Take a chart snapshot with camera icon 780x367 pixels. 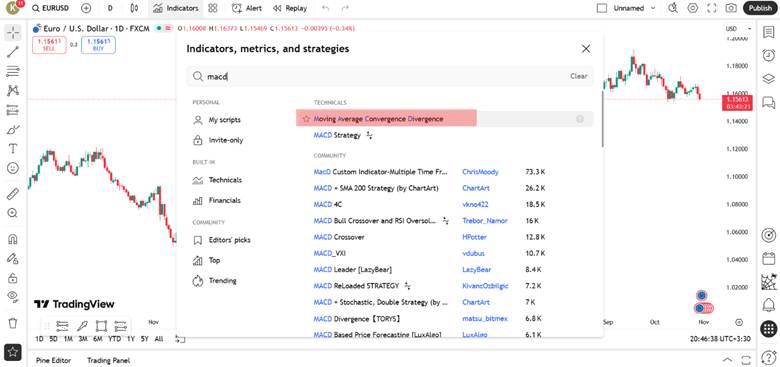[x=731, y=8]
